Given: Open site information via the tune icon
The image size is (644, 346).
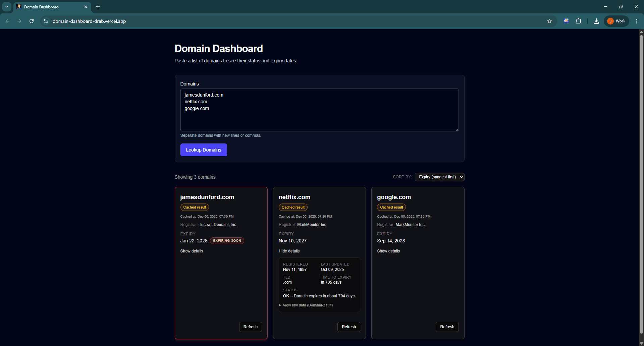Looking at the screenshot, I should (x=46, y=21).
